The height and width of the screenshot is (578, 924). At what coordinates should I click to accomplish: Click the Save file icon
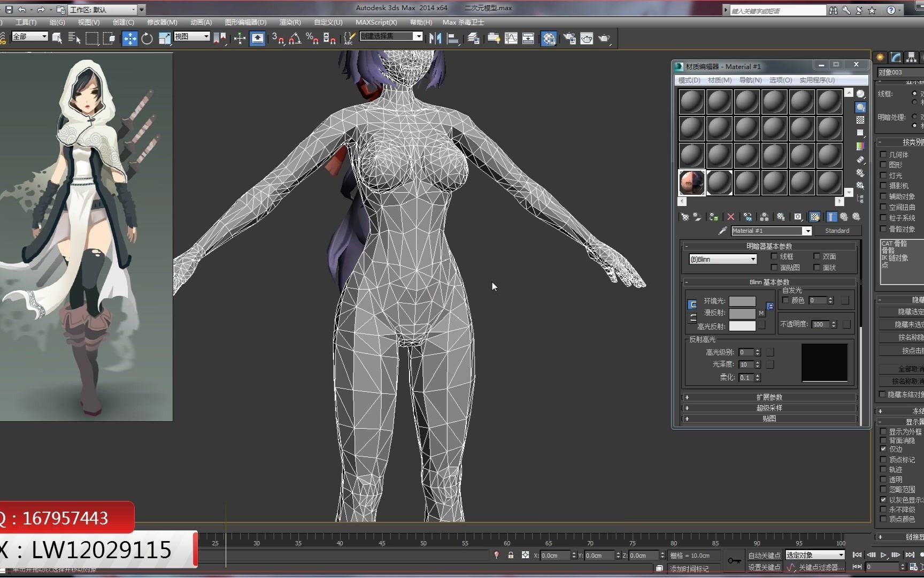tap(9, 10)
